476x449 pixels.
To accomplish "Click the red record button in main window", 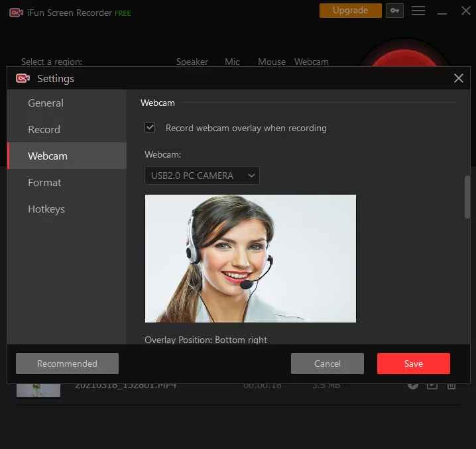I will click(404, 58).
